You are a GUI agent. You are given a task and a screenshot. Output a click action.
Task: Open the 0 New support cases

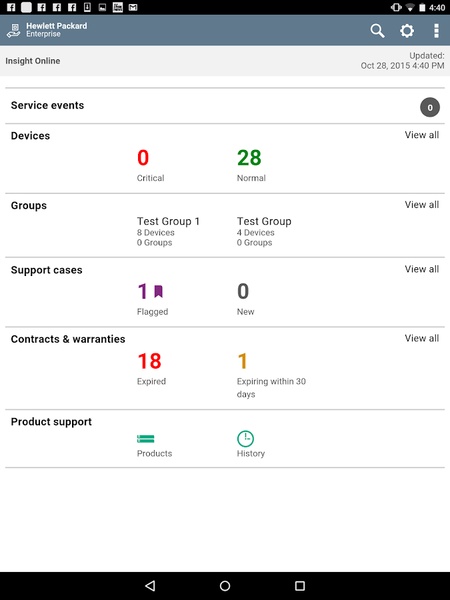pos(245,299)
